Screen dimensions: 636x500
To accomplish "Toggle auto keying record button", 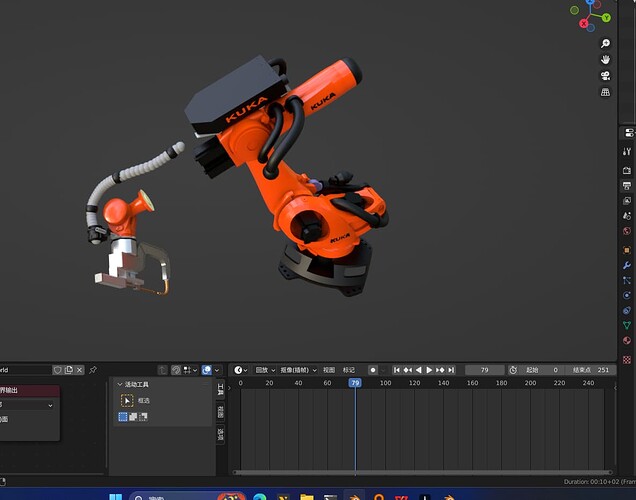I will [x=373, y=370].
